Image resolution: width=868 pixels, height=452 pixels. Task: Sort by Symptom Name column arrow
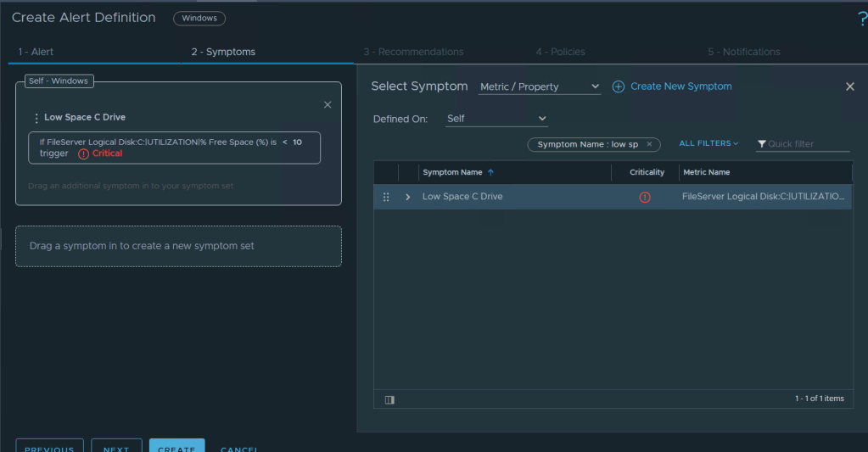[x=490, y=172]
